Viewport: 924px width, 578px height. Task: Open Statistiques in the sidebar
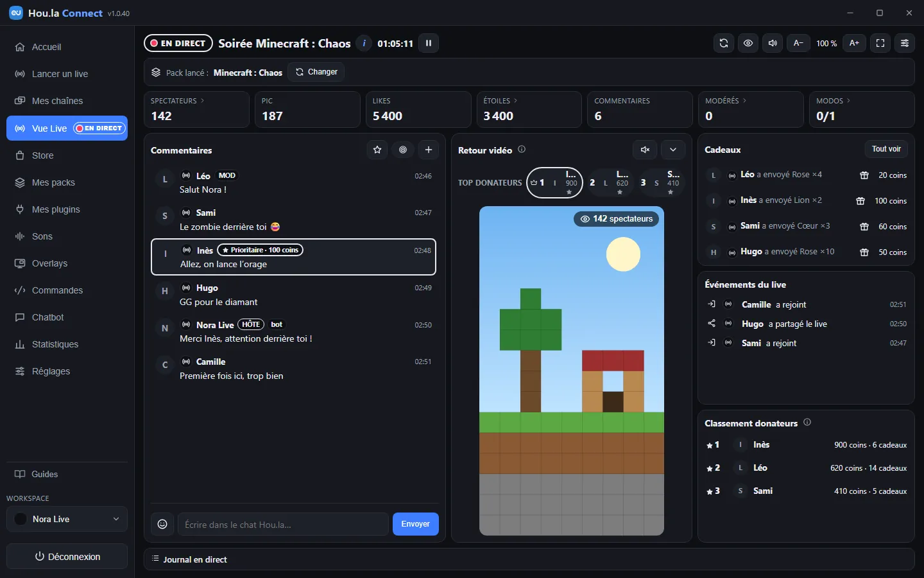[x=67, y=344]
